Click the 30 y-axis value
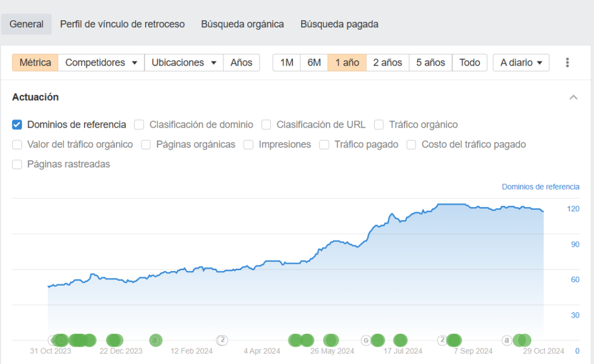Viewport: 594px width, 364px height. pyautogui.click(x=575, y=315)
